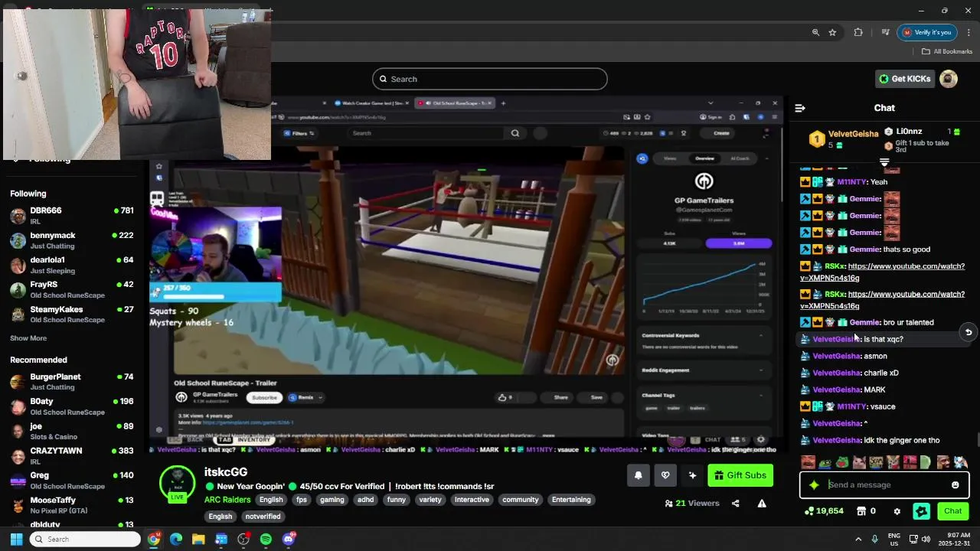This screenshot has width=980, height=551.
Task: Click the Send a message input field
Action: click(x=884, y=484)
